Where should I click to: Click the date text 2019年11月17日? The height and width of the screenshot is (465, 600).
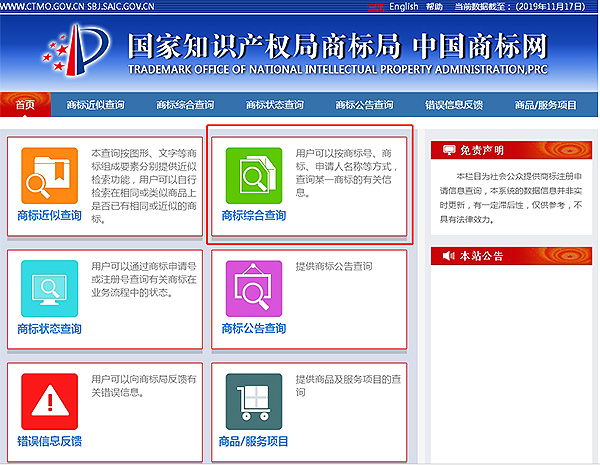550,7
